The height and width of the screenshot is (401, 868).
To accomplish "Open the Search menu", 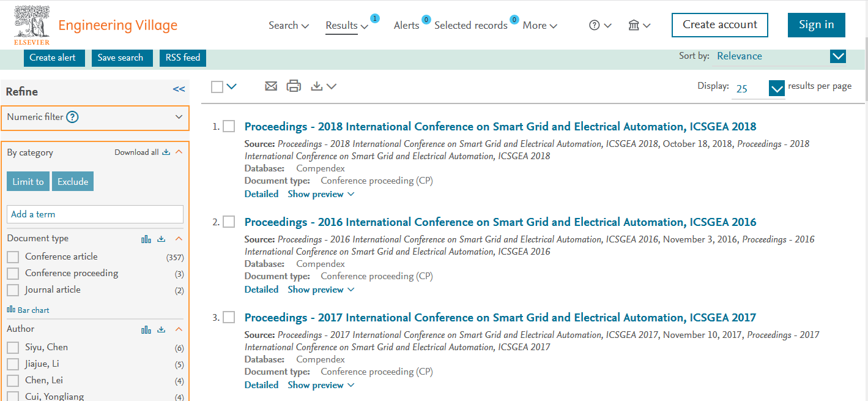I will point(289,26).
